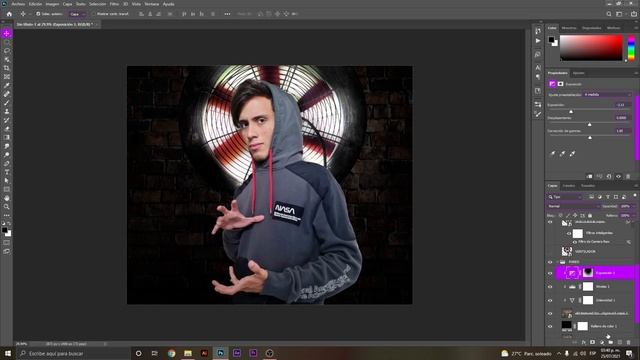Add layer style fx icon
The width and height of the screenshot is (640, 360).
click(584, 342)
